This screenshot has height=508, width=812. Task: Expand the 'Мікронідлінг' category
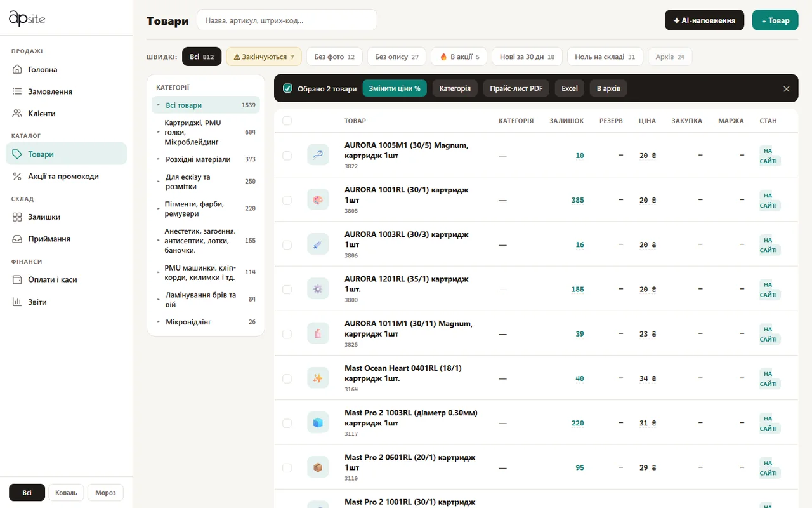[159, 322]
